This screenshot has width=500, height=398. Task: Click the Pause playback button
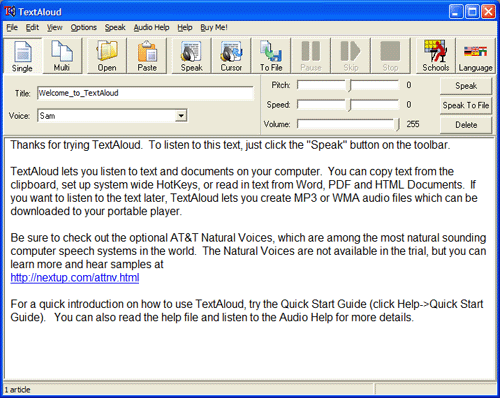311,56
